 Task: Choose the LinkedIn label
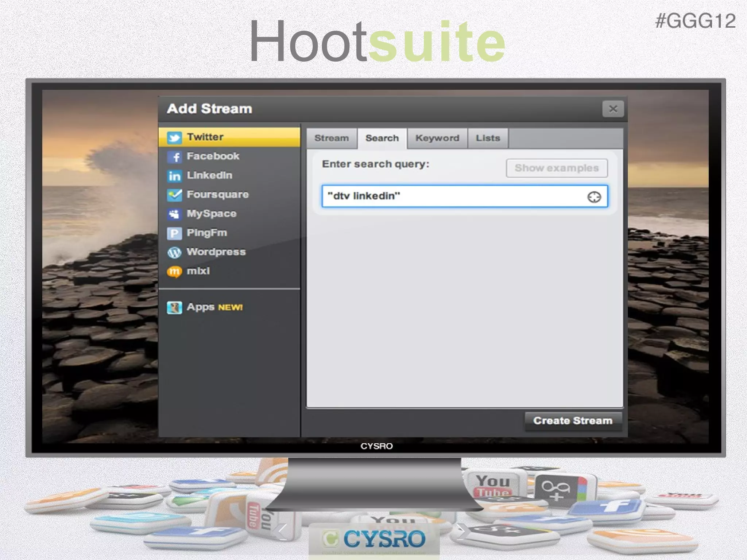click(x=209, y=175)
